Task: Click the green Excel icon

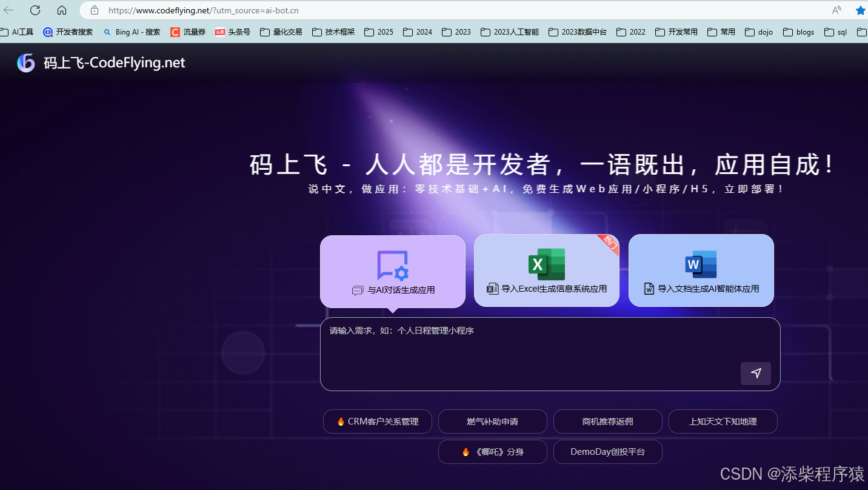Action: [547, 264]
